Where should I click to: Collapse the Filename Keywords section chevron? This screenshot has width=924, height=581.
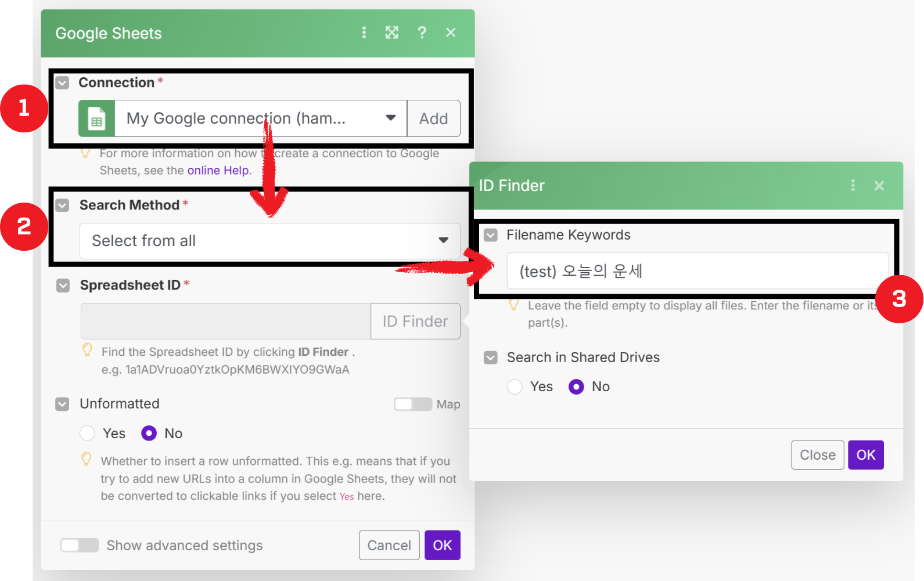coord(491,235)
